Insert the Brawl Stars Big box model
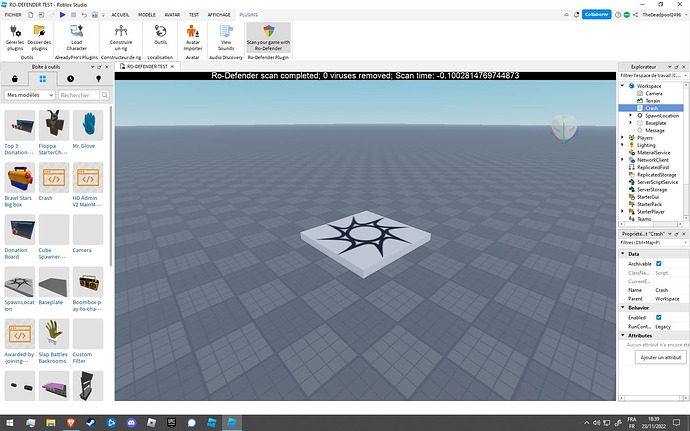 click(20, 177)
